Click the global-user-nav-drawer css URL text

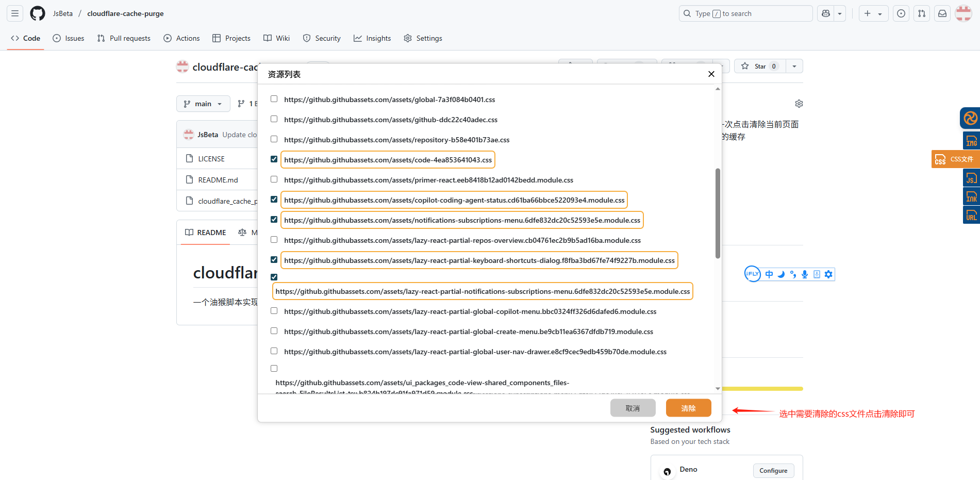click(x=475, y=352)
